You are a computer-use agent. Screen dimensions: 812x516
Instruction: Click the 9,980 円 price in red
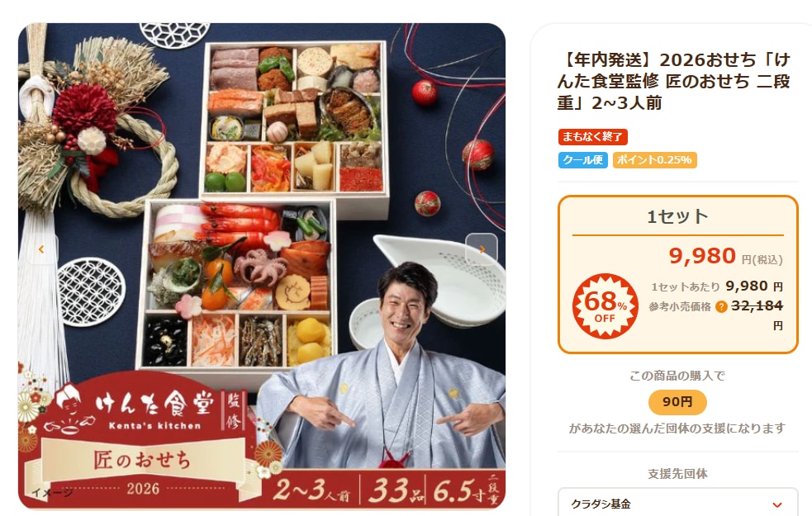(x=725, y=256)
